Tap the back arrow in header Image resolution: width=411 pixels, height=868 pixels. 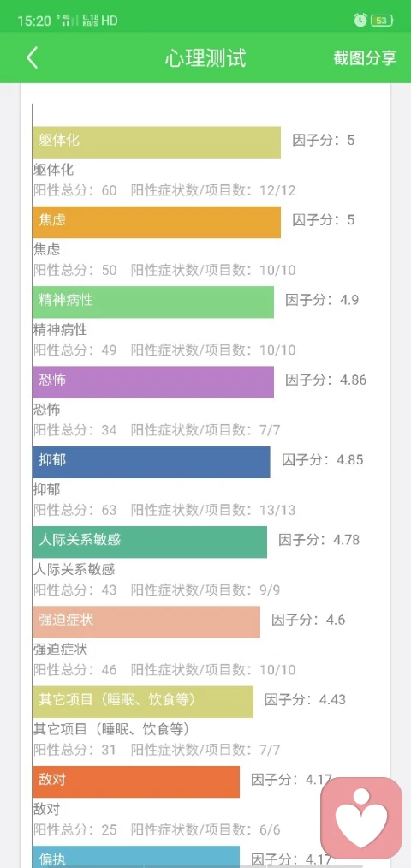[32, 57]
